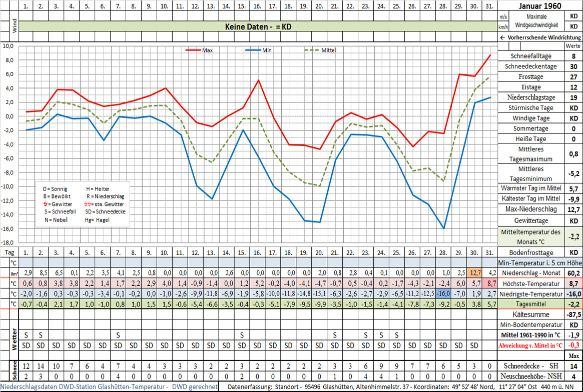Click the Abweichung value '-0,3'
This screenshot has width=583, height=392.
[x=573, y=345]
